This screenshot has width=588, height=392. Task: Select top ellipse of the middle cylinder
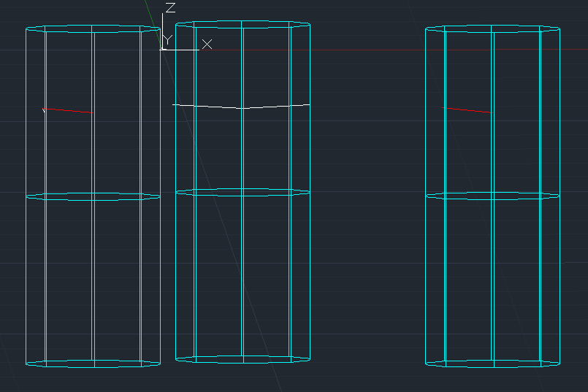click(x=243, y=24)
